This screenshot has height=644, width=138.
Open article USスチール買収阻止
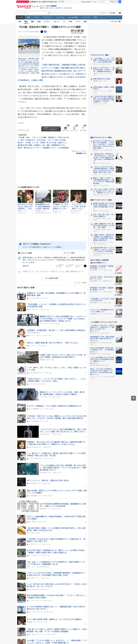click(54, 406)
